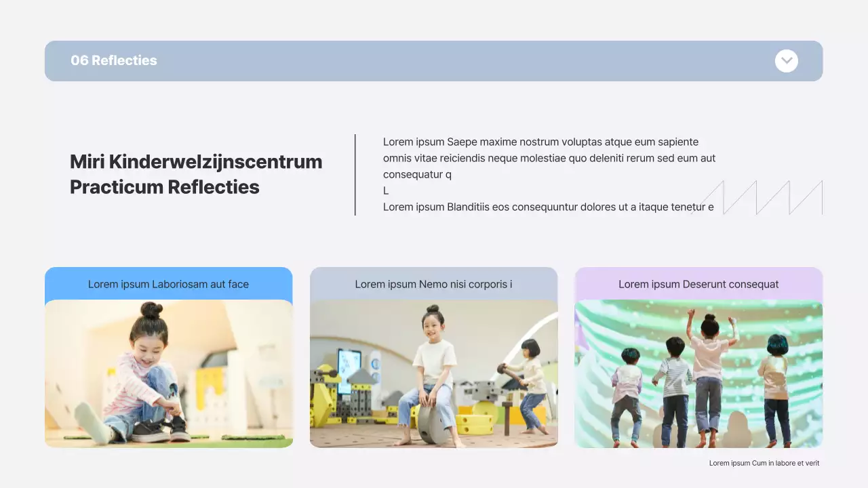Click the single letter "L" line
The height and width of the screenshot is (488, 868).
(x=386, y=190)
